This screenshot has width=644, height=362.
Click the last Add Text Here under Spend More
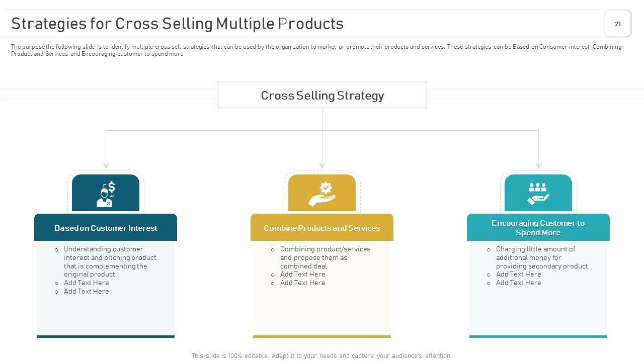518,283
